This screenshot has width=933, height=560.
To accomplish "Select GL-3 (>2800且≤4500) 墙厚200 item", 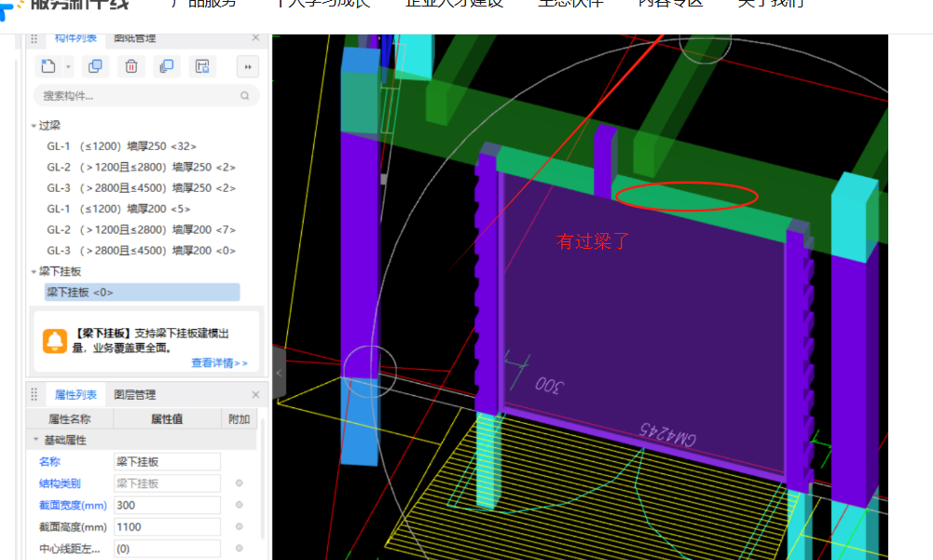I will click(x=141, y=251).
